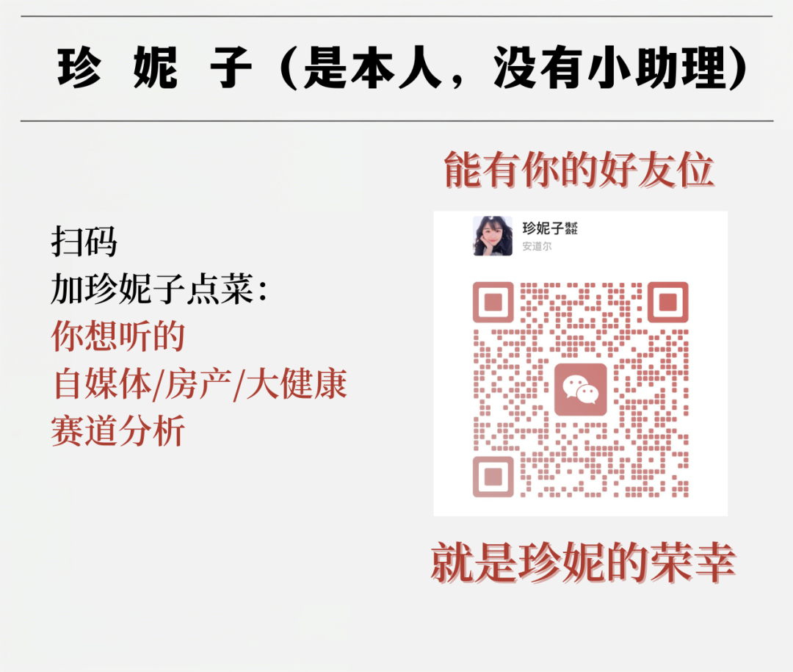Click the WeChat logo in QR center
This screenshot has width=793, height=672.
pos(581,389)
